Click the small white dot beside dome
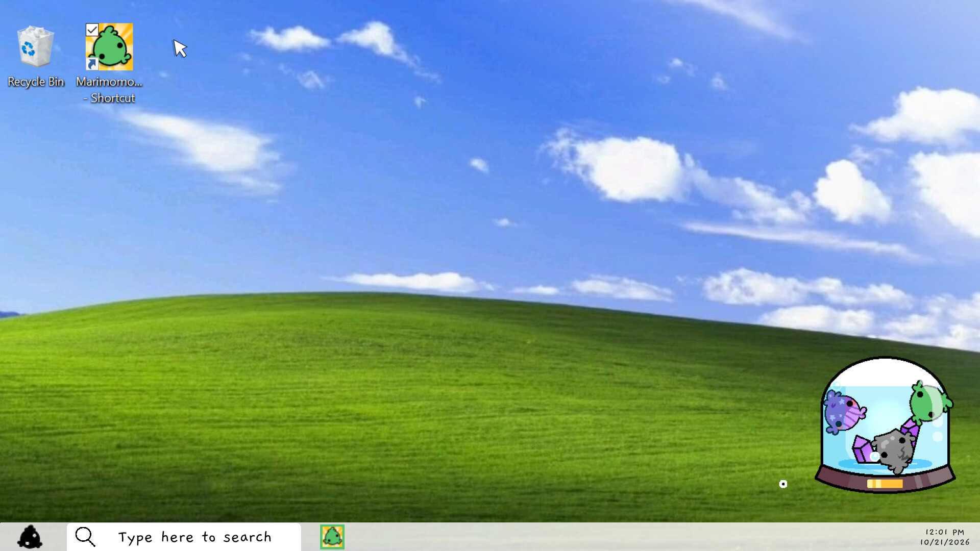Image resolution: width=980 pixels, height=551 pixels. (x=783, y=484)
